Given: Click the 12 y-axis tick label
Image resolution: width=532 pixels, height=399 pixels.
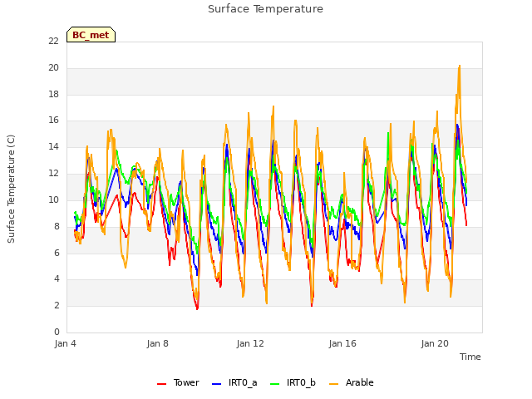Looking at the screenshot, I should (53, 173).
